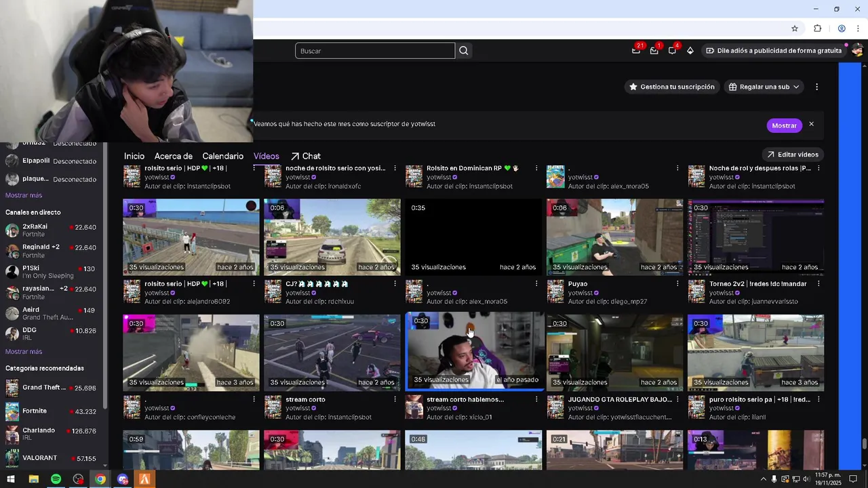868x488 pixels.
Task: Click the microphone tray icon
Action: 774,479
